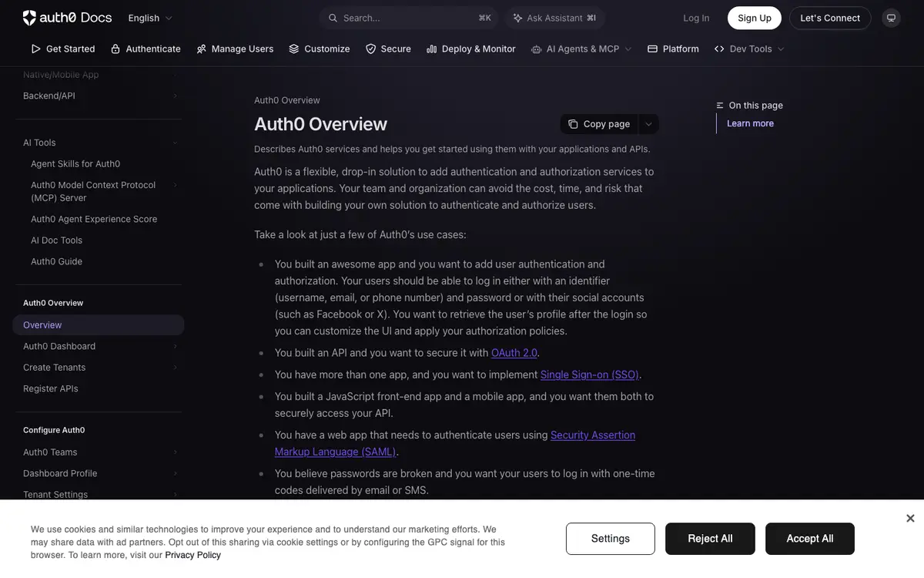The height and width of the screenshot is (578, 924).
Task: Click the AI Agents & MCP robot icon
Action: pos(536,49)
